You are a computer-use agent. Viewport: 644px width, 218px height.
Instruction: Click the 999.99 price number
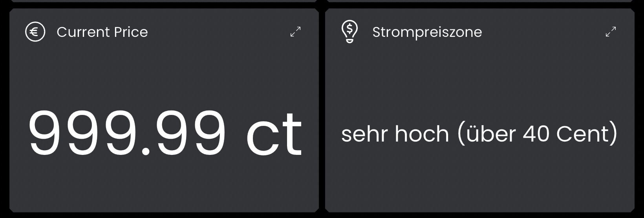(127, 133)
